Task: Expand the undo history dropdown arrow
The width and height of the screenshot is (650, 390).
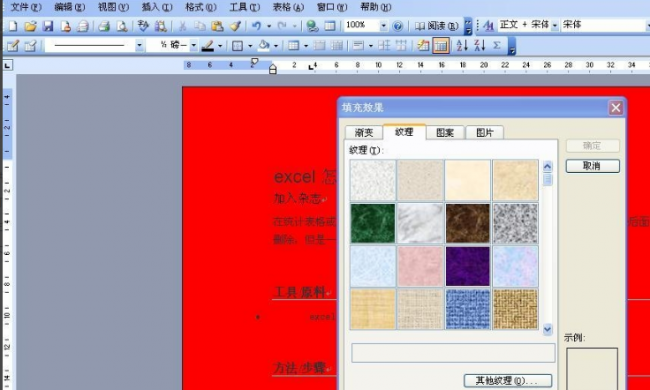Action: click(269, 26)
